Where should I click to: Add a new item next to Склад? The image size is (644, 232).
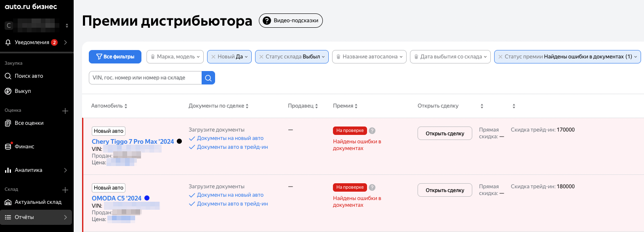tap(65, 190)
